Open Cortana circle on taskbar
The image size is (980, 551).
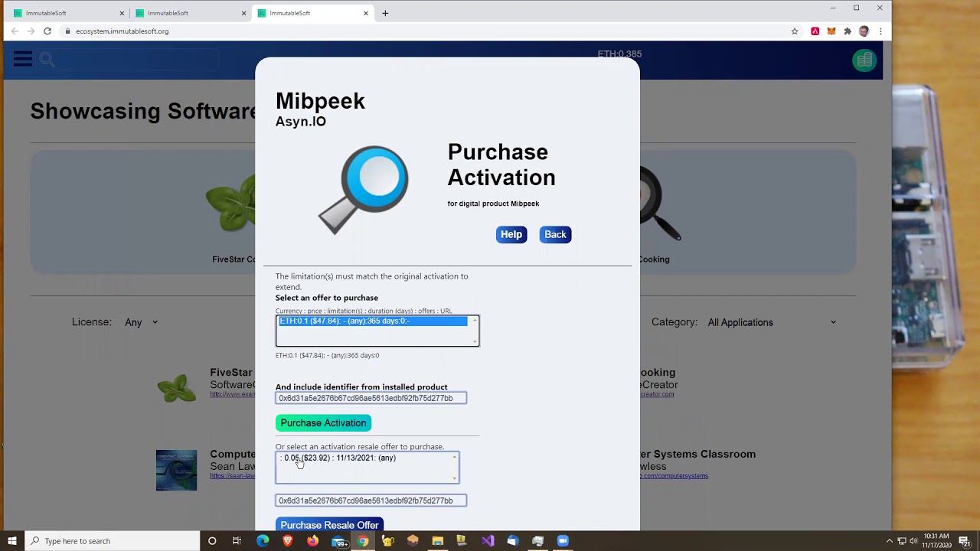[212, 541]
